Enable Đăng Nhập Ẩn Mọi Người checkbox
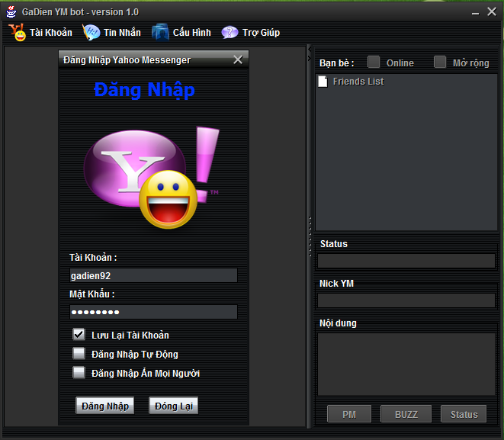504x440 pixels. click(79, 372)
